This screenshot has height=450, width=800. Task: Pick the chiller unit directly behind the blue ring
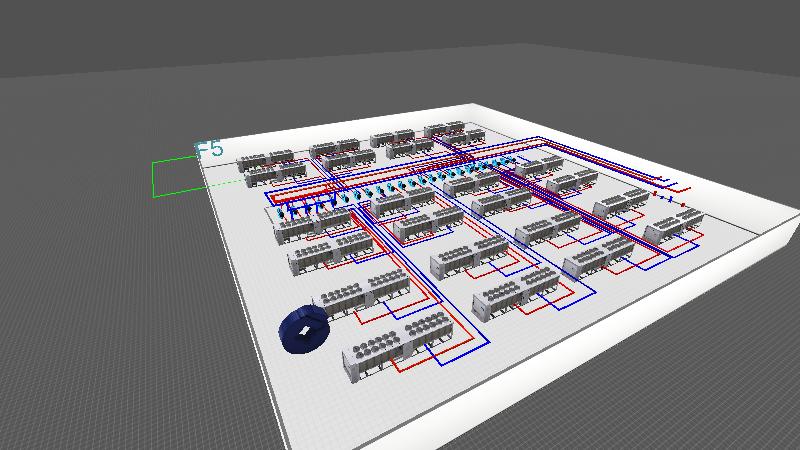coord(342,297)
